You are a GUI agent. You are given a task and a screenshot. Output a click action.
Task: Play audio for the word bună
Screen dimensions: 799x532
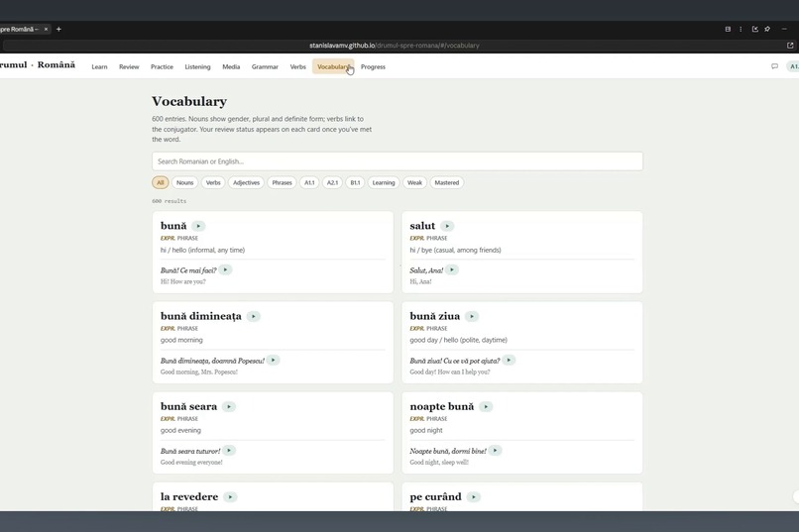(x=198, y=226)
